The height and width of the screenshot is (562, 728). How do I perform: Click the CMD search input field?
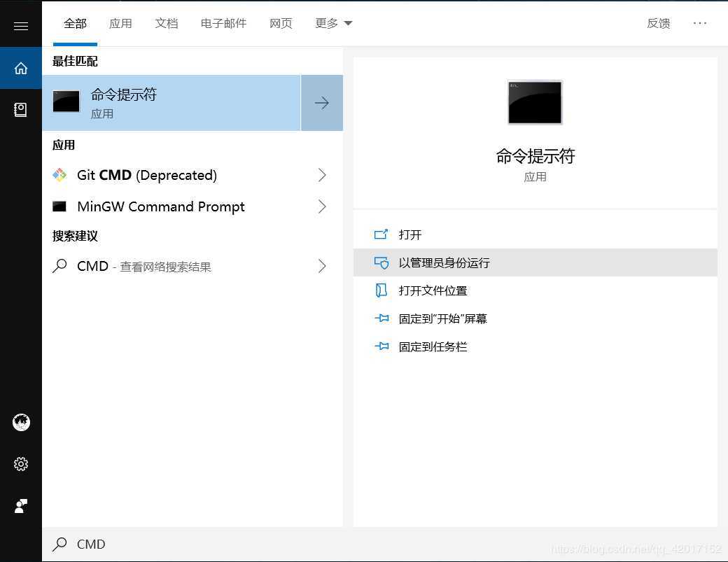[384, 544]
